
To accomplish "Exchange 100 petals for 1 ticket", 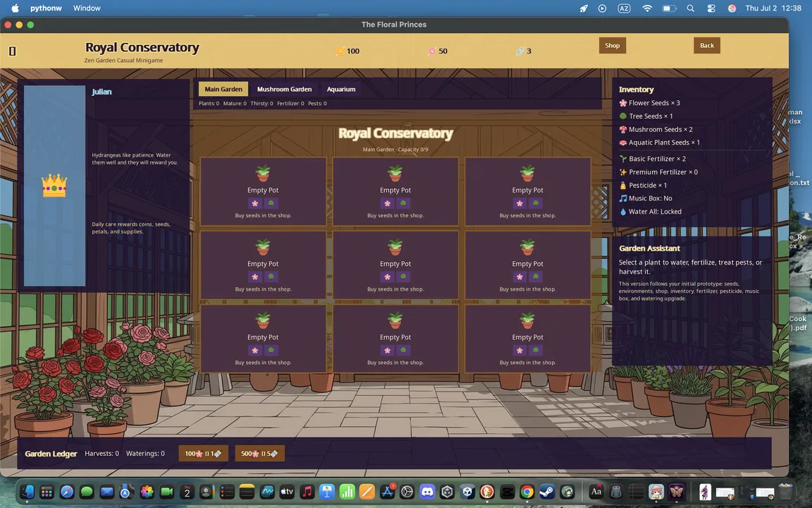I will click(x=203, y=454).
